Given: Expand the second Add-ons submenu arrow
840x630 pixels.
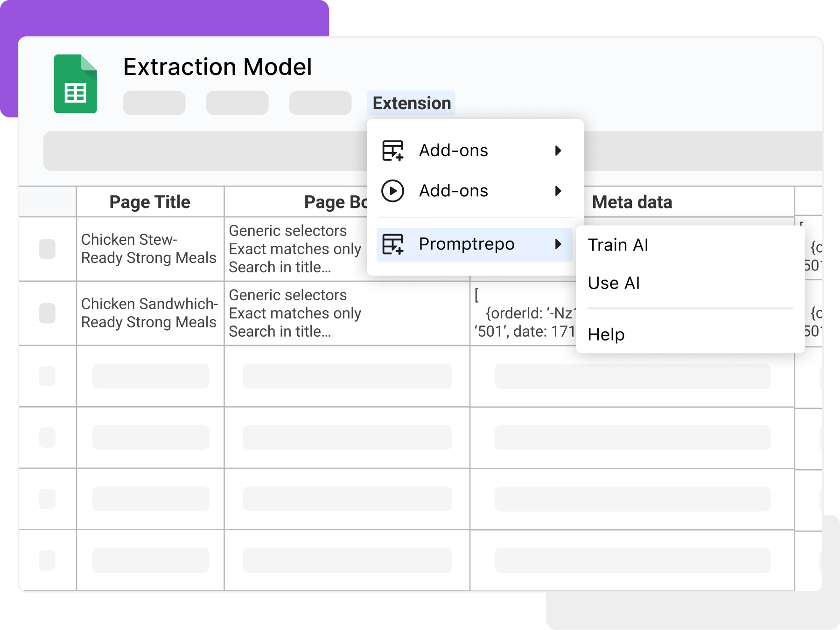Looking at the screenshot, I should (x=558, y=191).
